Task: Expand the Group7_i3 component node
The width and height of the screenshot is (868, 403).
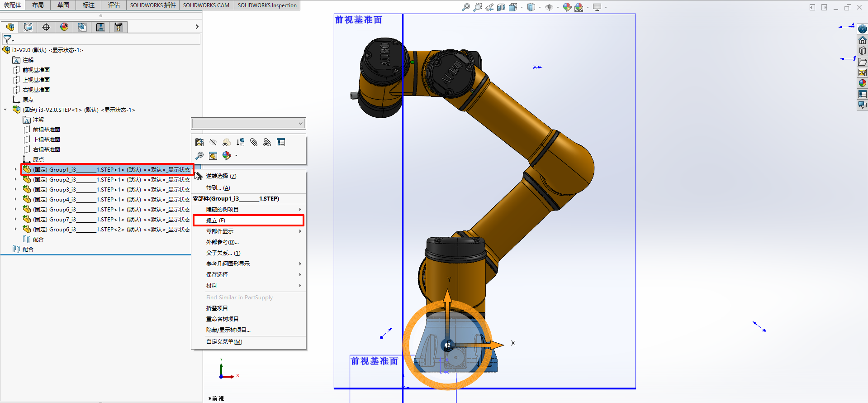Action: pos(16,219)
